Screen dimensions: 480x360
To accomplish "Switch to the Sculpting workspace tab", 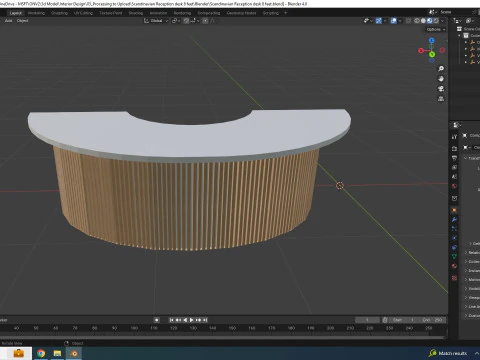I will click(59, 13).
